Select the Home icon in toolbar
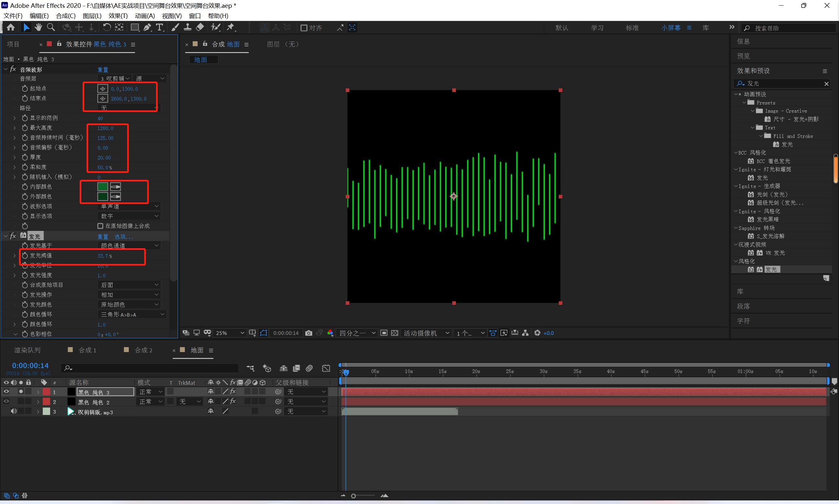Screen dimensions: 839x504 point(10,28)
